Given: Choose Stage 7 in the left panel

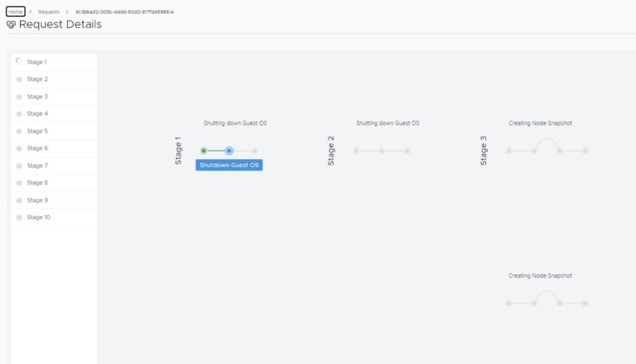Looking at the screenshot, I should pyautogui.click(x=37, y=166).
